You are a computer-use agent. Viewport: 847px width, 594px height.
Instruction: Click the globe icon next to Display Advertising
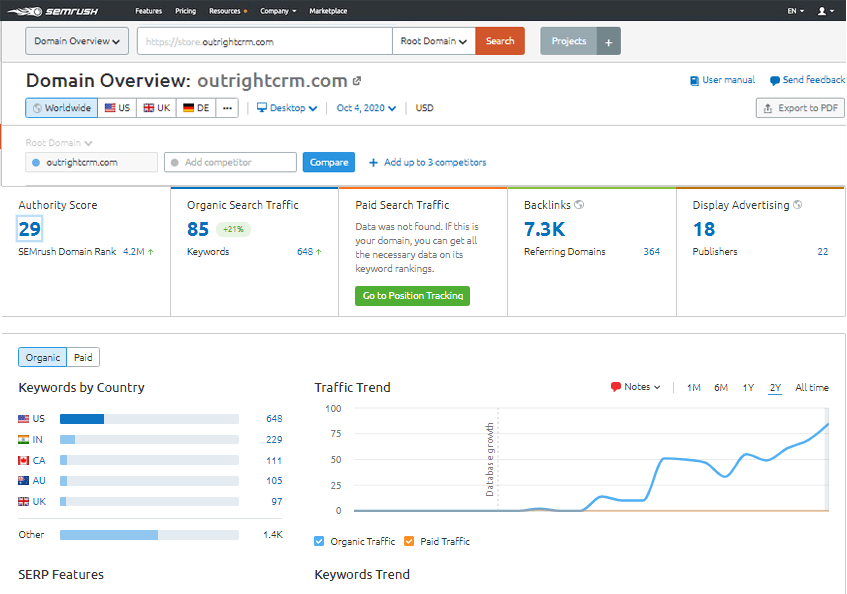(797, 205)
